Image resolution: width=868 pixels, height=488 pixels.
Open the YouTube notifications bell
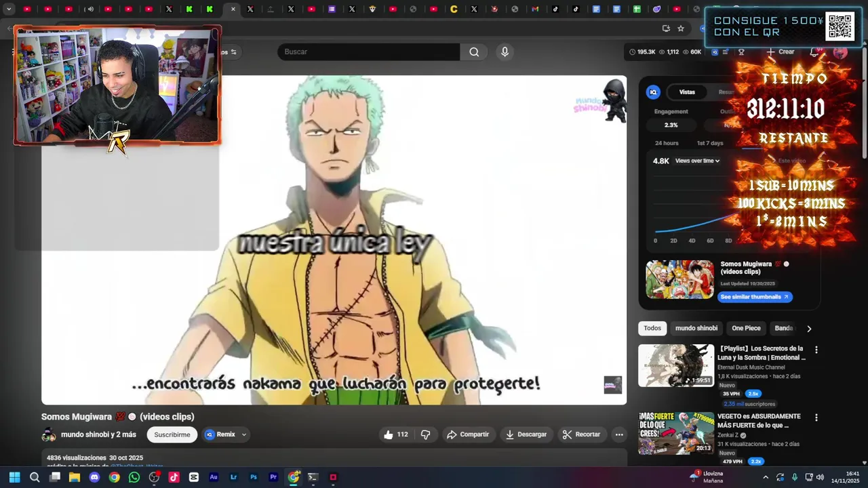814,52
